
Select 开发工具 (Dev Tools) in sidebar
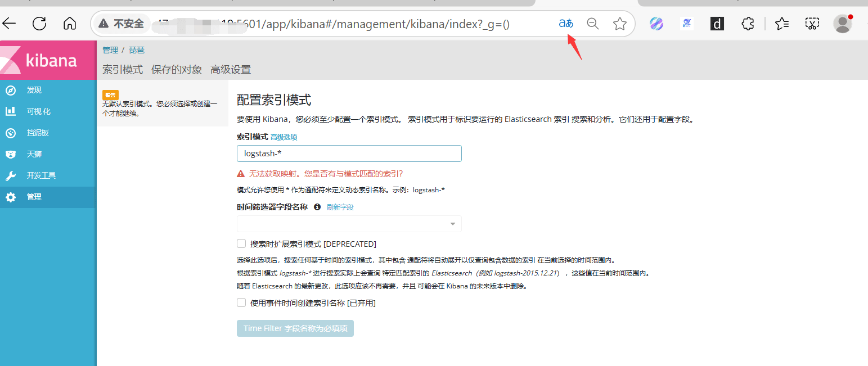tap(42, 176)
